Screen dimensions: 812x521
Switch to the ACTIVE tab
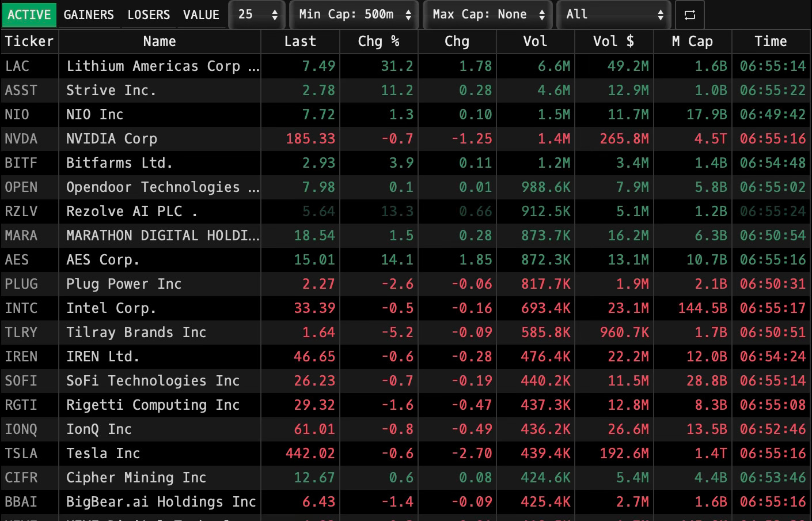(29, 14)
